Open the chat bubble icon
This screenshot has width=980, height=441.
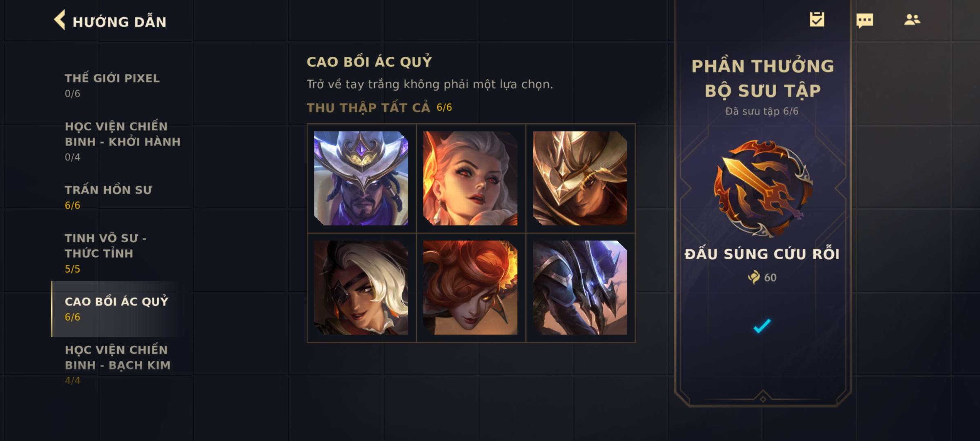click(864, 20)
